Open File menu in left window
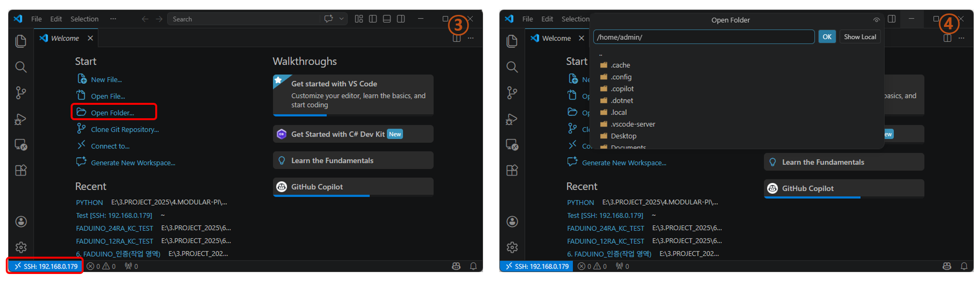 pyautogui.click(x=36, y=19)
